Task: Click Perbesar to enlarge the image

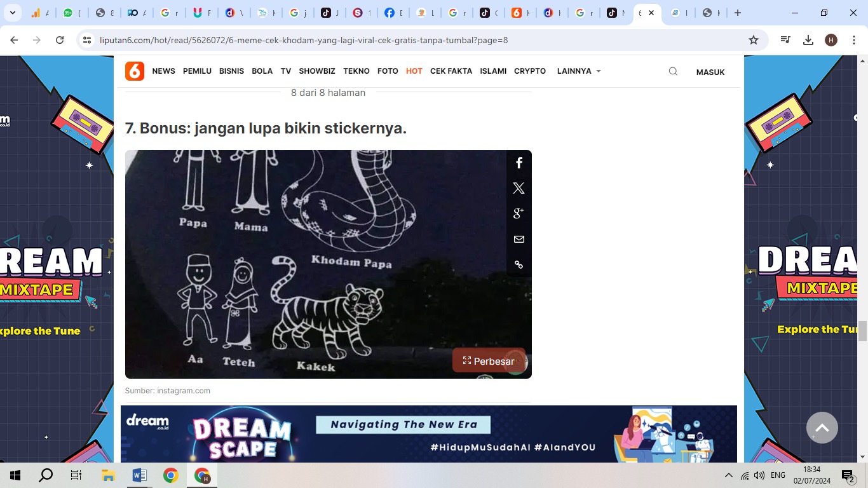Action: (489, 361)
